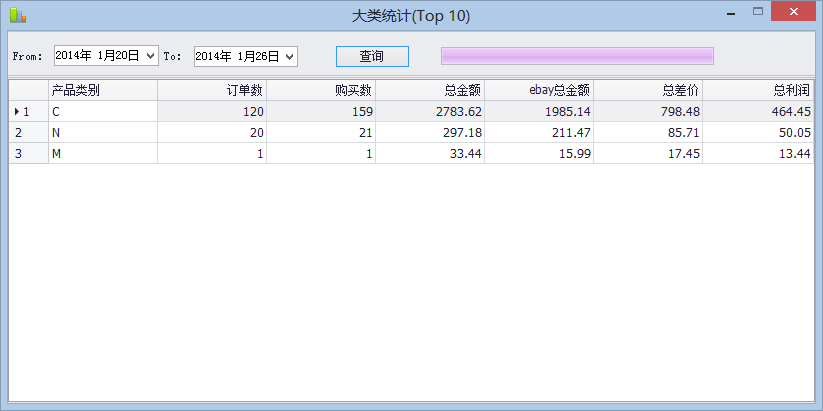Screen dimensions: 823x411
Task: Select row 3 header cell
Action: (28, 152)
